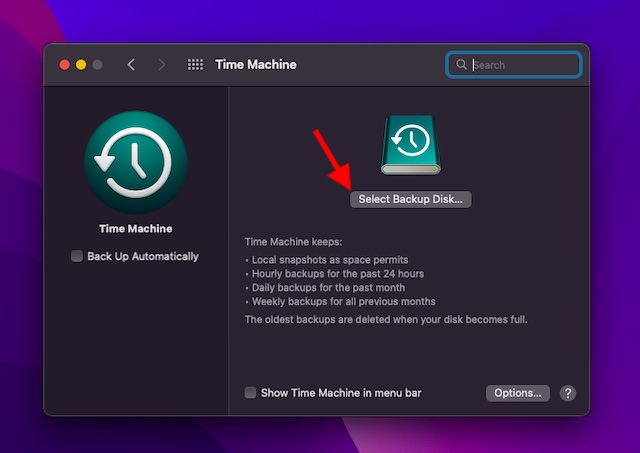
Task: Minimize the window with yellow button
Action: pyautogui.click(x=81, y=64)
